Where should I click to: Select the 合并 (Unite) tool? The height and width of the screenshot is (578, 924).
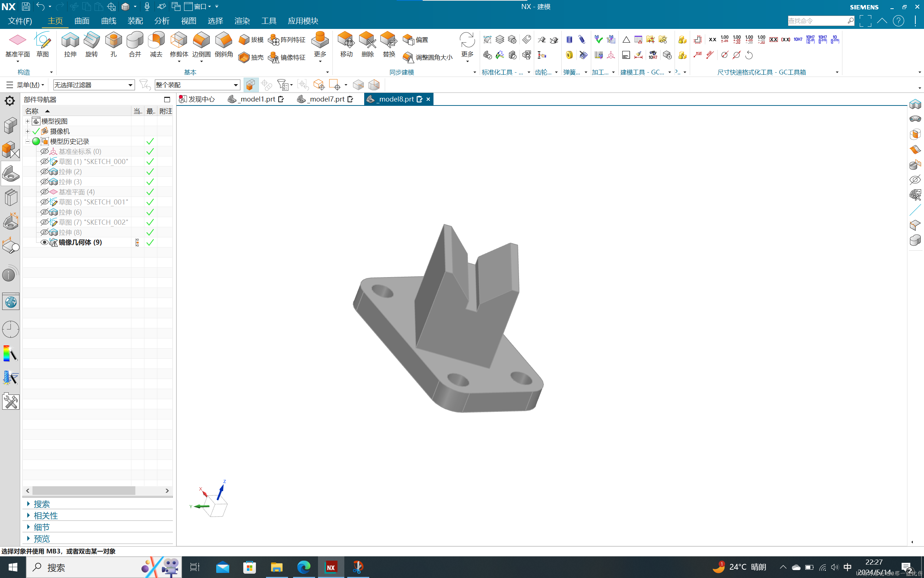tap(135, 45)
